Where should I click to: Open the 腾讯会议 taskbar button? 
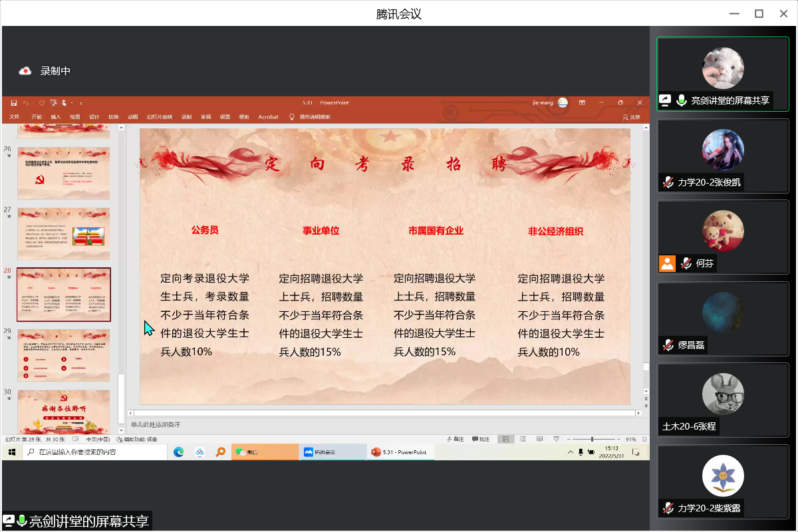332,452
